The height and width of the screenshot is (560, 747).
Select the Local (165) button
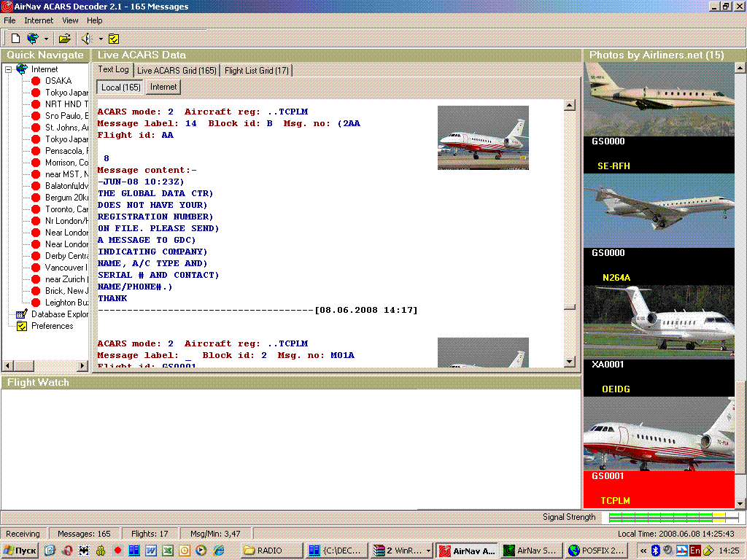120,87
